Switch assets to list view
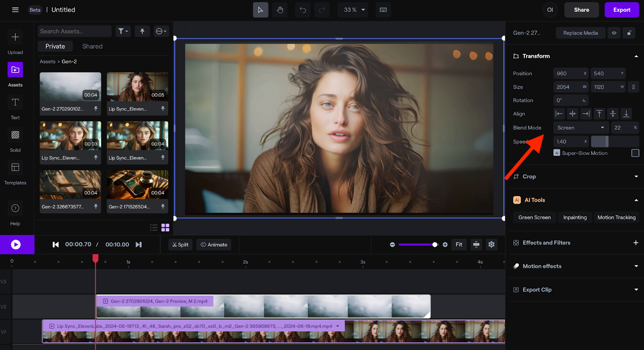 pos(154,228)
